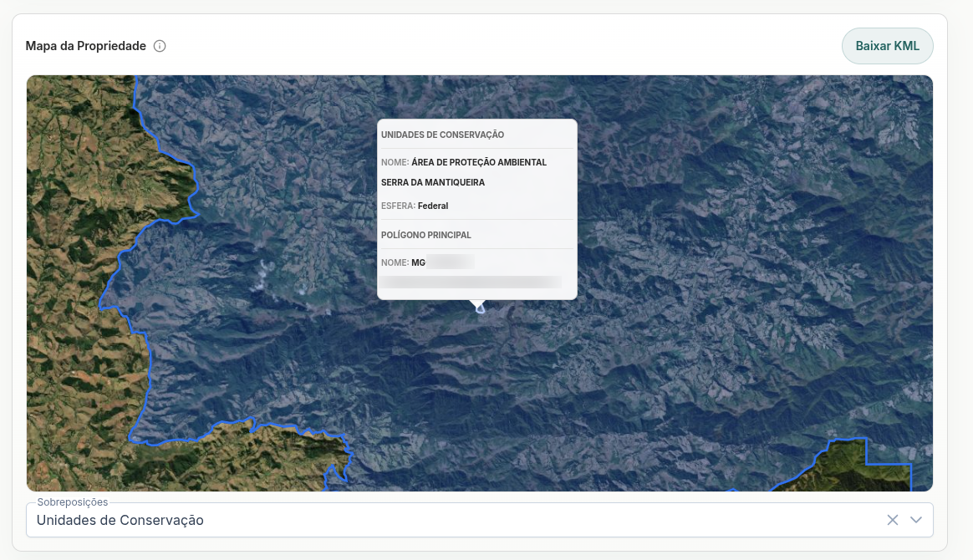Select the Esfera Federal line in popup
The image size is (973, 560).
[x=415, y=206]
